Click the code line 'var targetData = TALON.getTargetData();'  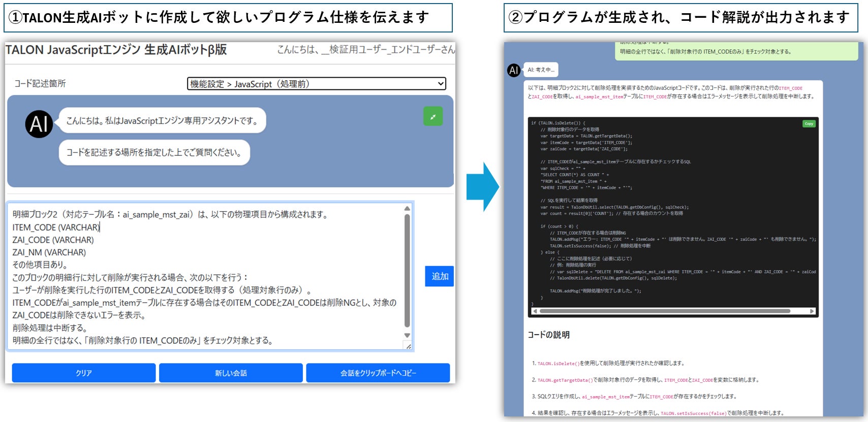point(586,136)
